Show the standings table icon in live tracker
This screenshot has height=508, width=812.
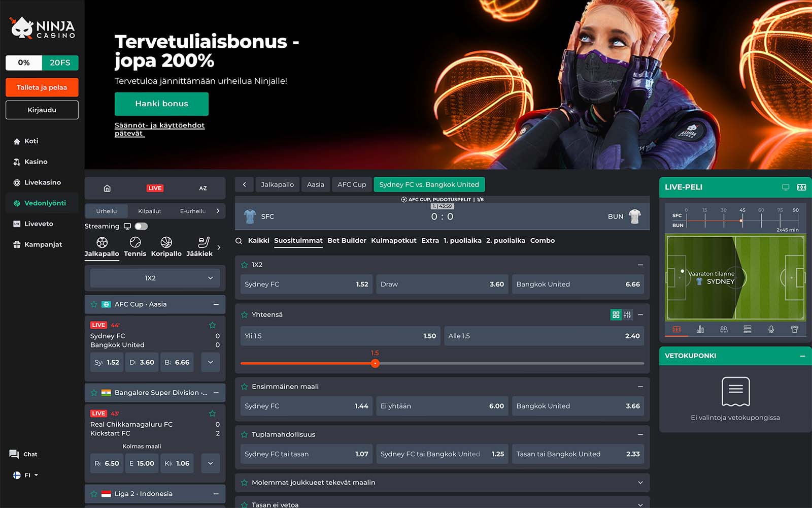tap(748, 329)
